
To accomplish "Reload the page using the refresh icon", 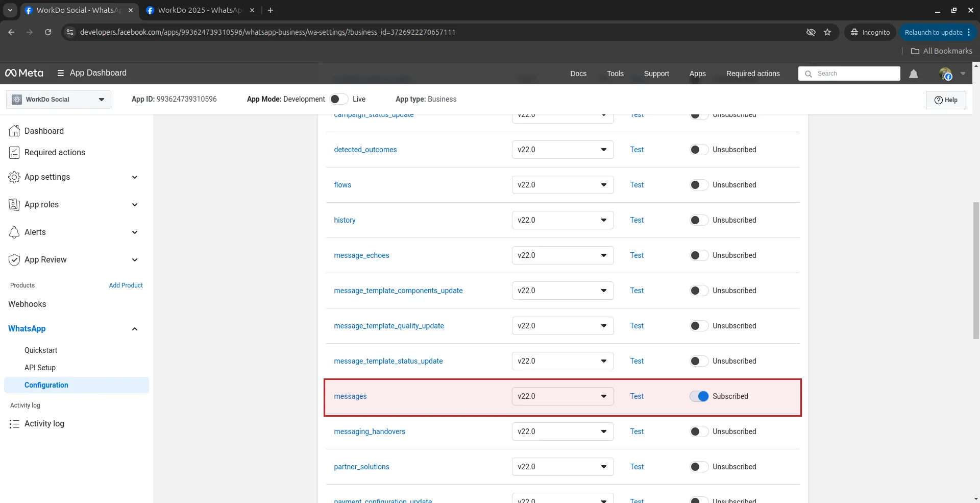I will [x=48, y=32].
